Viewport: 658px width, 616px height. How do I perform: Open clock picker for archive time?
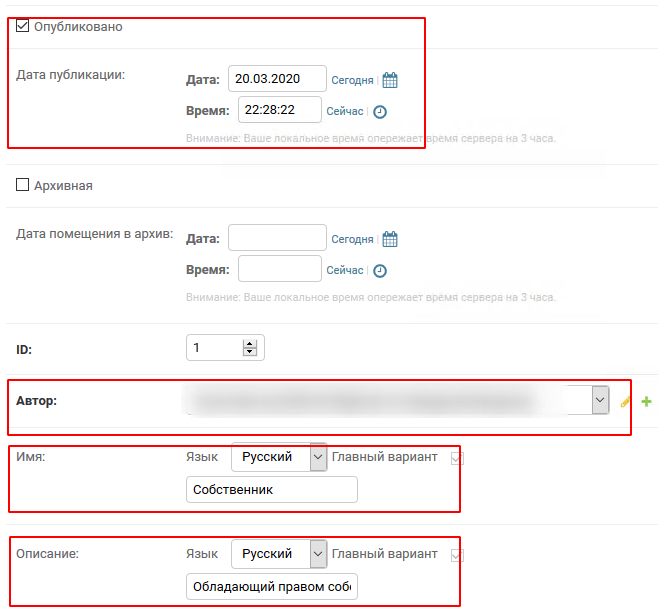coord(380,271)
